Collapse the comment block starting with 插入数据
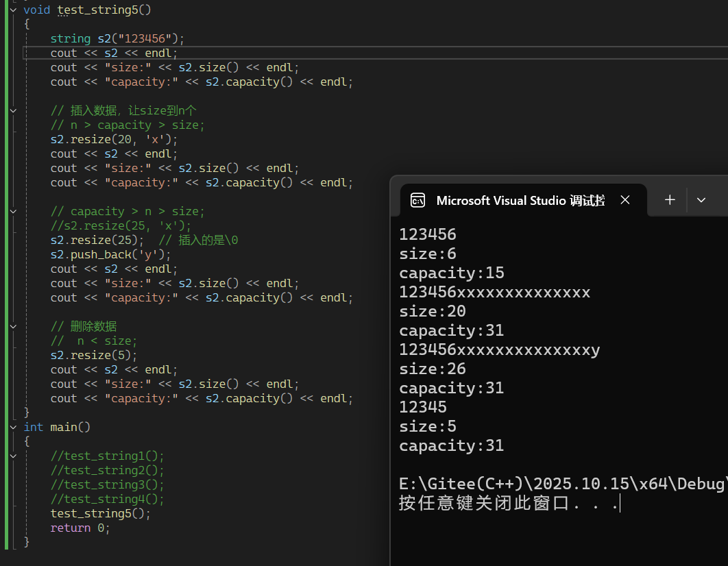 (x=13, y=110)
